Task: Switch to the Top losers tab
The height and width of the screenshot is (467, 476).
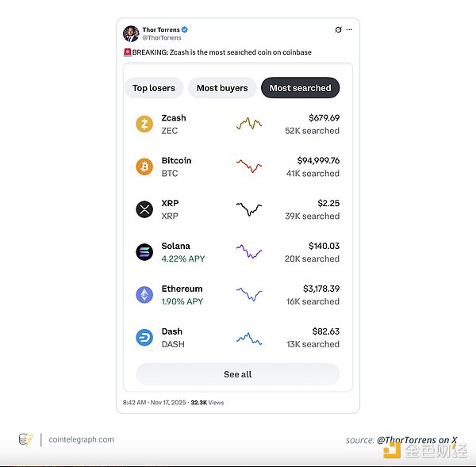Action: (x=154, y=88)
